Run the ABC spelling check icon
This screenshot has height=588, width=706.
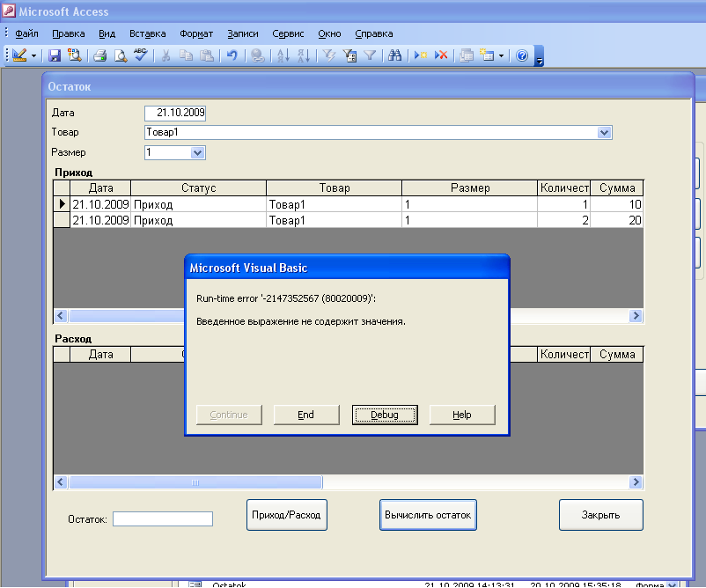pos(141,55)
